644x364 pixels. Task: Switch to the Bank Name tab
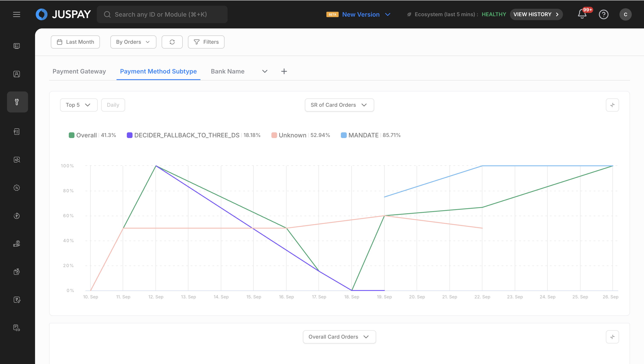(x=228, y=72)
